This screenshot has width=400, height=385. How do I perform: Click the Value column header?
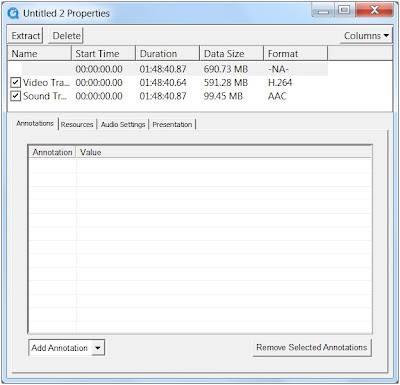224,152
